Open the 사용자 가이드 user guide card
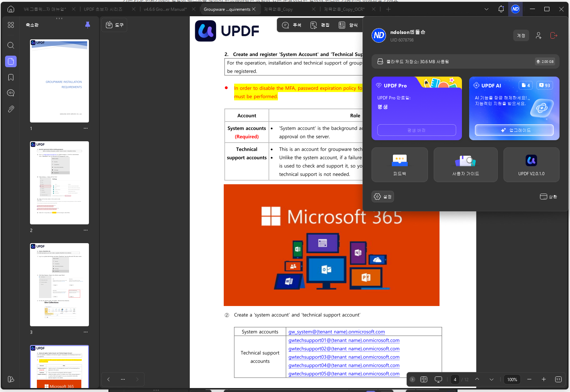This screenshot has height=392, width=570. point(466,165)
